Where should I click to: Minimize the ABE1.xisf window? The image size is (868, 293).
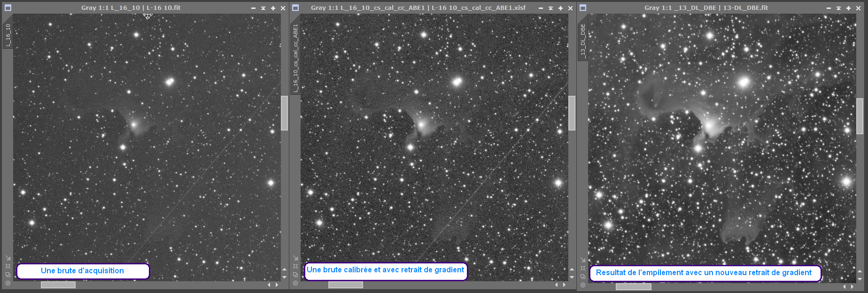pos(541,8)
